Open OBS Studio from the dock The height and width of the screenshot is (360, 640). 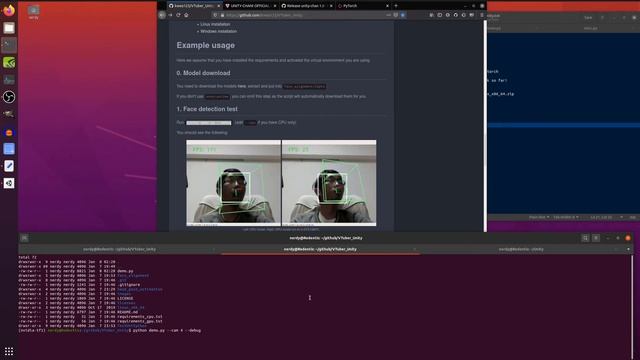point(9,97)
